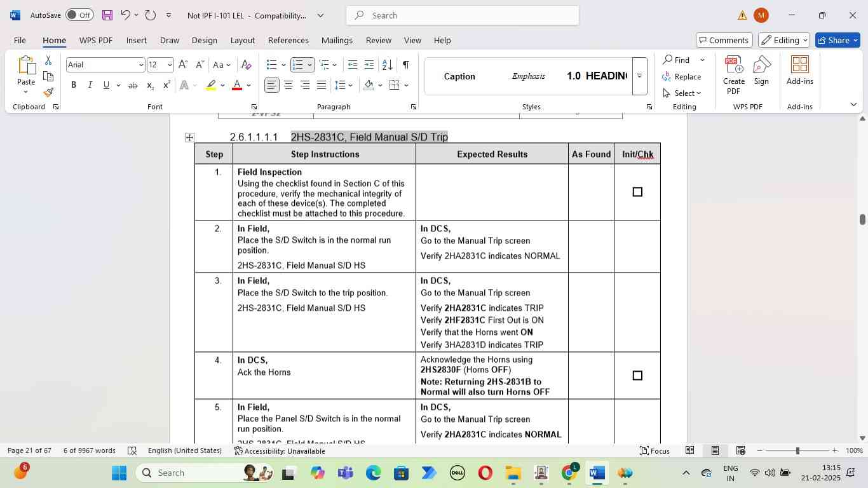Expand the underline style dropdown
This screenshot has height=488, width=868.
[x=118, y=85]
